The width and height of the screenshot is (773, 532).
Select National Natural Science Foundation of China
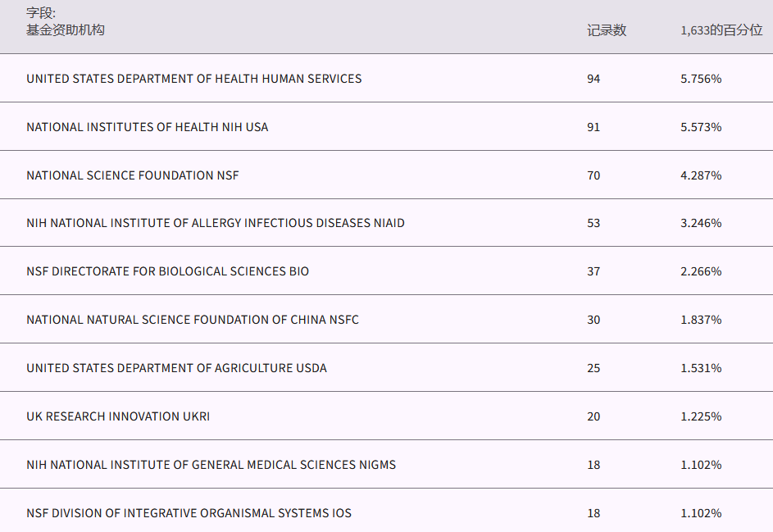(x=193, y=320)
